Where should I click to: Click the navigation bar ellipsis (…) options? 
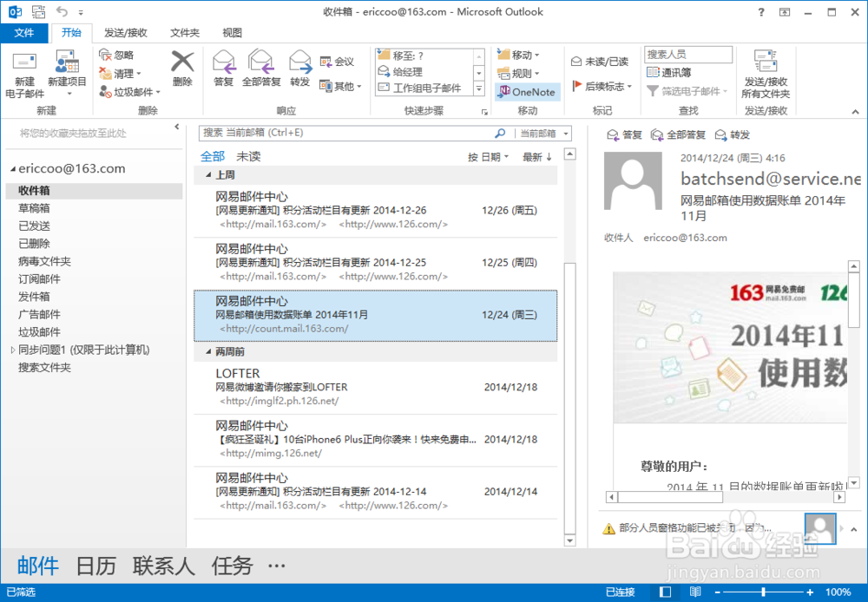[x=276, y=566]
